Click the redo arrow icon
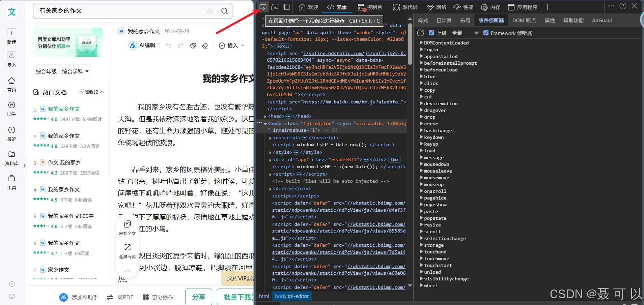The image size is (644, 305). coord(180,45)
